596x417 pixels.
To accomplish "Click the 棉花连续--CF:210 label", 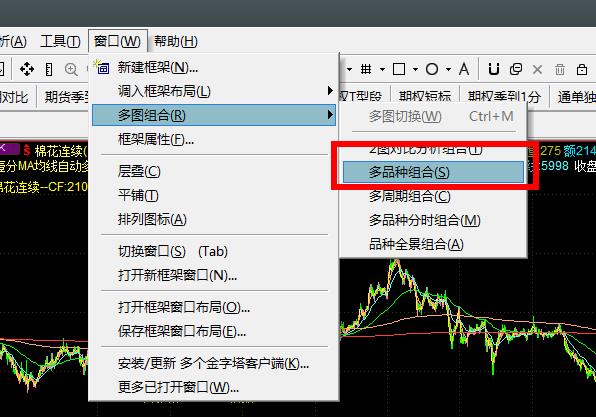I will point(43,187).
